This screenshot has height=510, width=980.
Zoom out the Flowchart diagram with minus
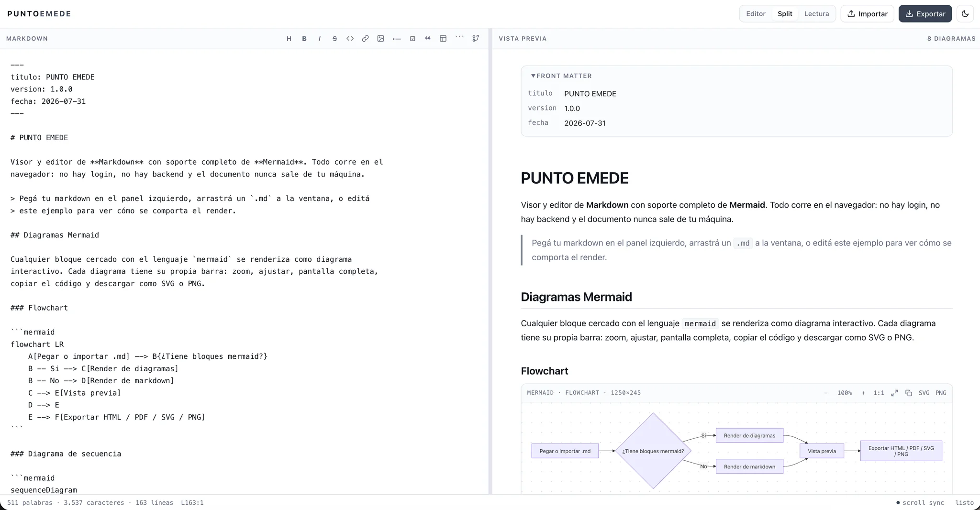click(825, 393)
